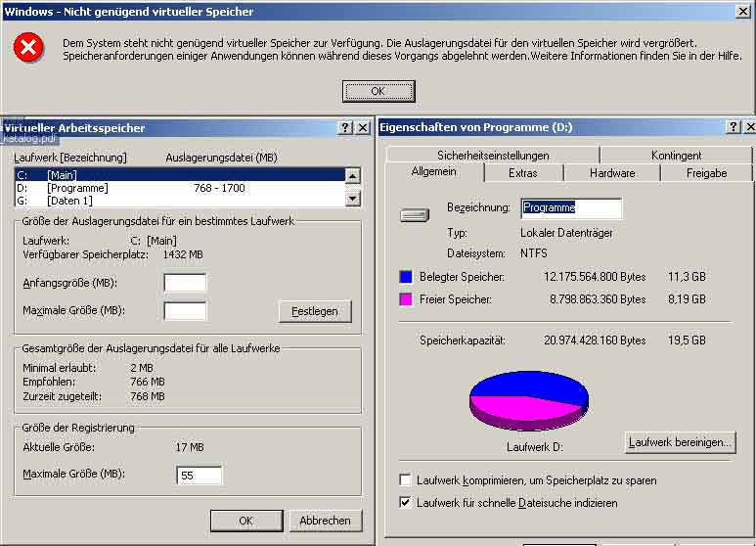
Task: Open the Hardware tab
Action: click(x=612, y=172)
